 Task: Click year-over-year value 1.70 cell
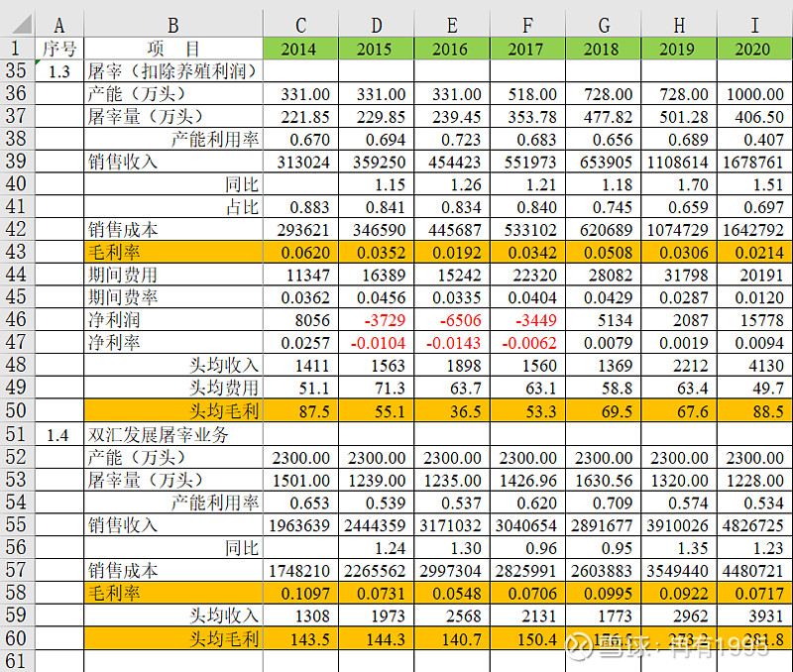[x=679, y=184]
